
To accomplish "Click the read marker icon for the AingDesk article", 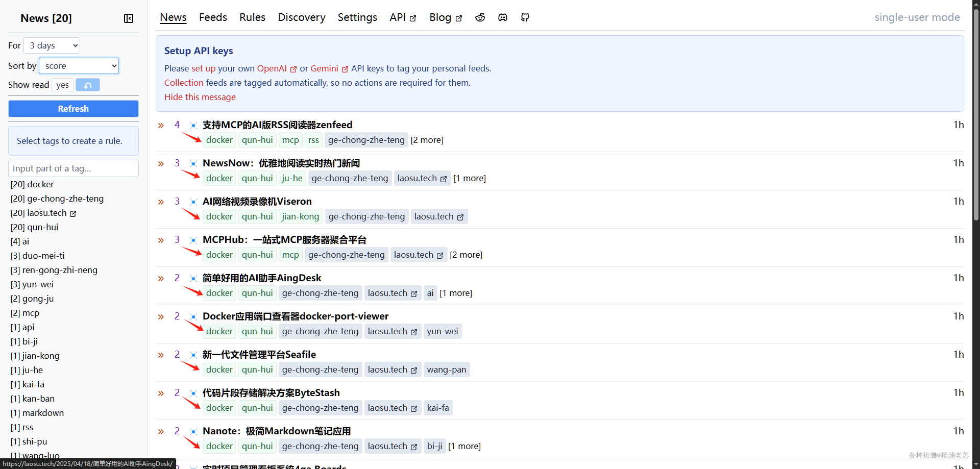I will tap(193, 278).
